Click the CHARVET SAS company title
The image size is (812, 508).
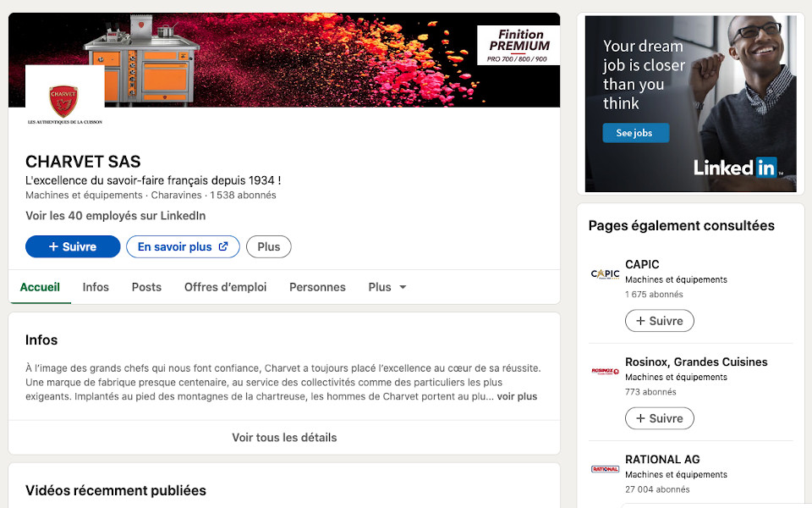click(83, 162)
